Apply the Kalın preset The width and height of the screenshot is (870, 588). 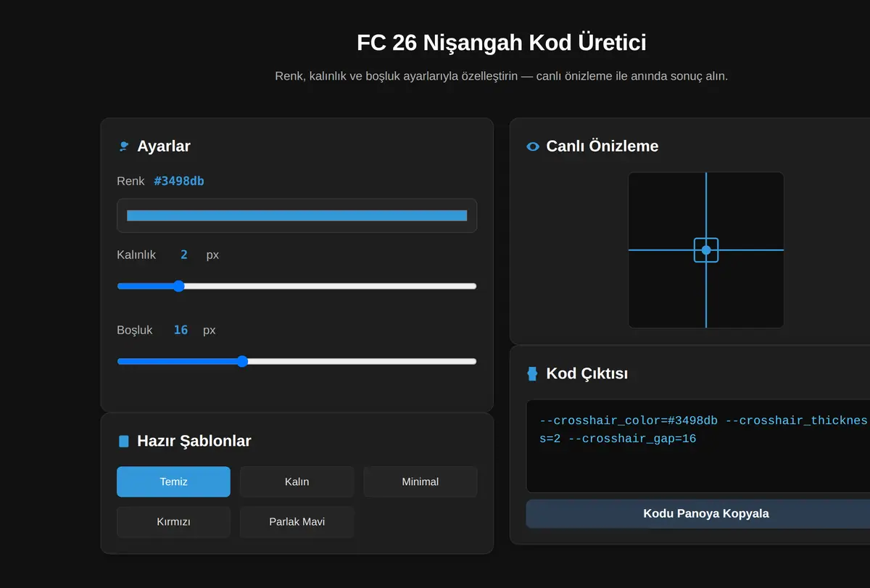(x=297, y=481)
